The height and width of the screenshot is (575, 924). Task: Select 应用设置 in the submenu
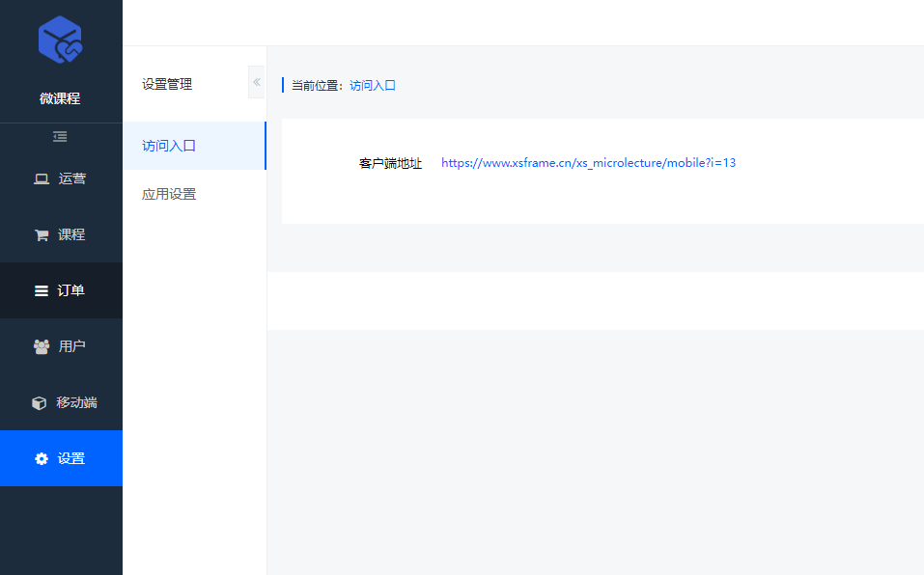click(194, 194)
